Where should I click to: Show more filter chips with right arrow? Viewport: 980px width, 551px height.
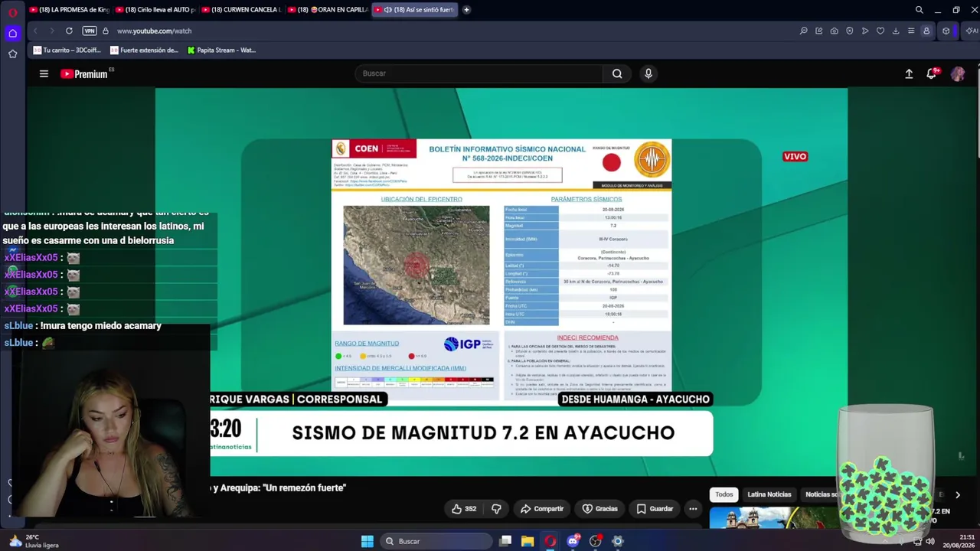957,495
